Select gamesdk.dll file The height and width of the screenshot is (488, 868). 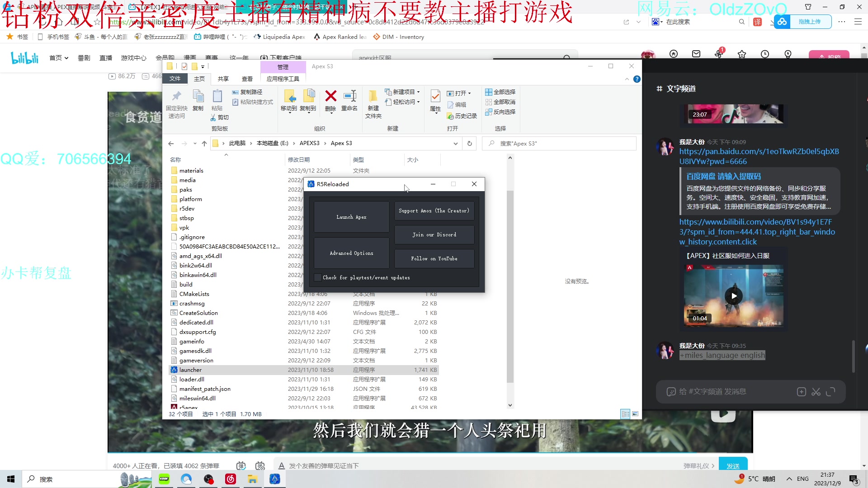[x=304, y=351]
